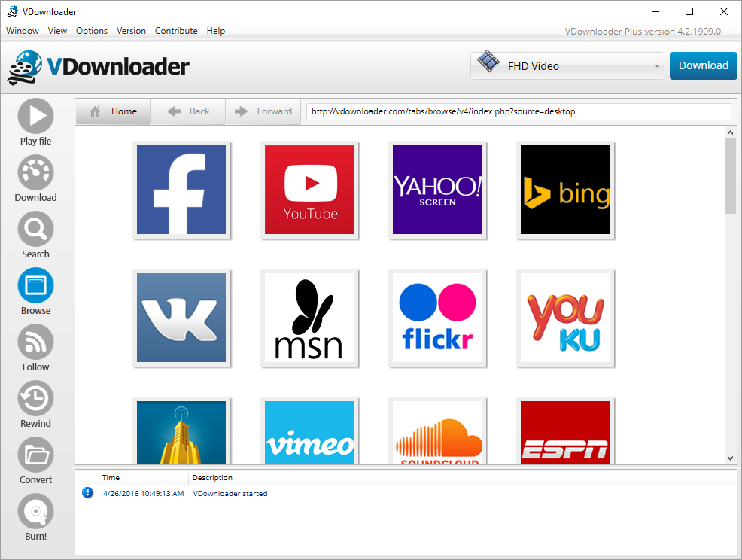Open the Yahoo Screen tile
Screen dimensions: 742x560
[x=437, y=190]
